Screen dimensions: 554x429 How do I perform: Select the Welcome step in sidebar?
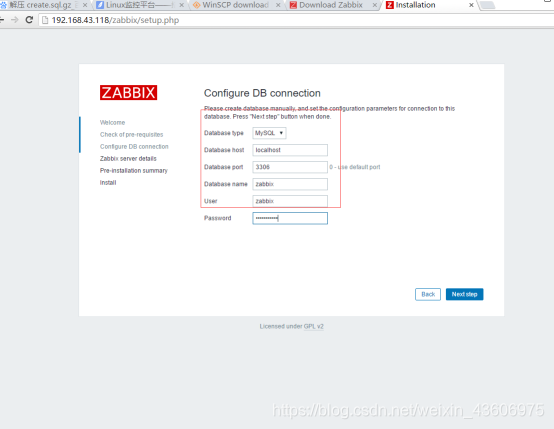click(x=112, y=122)
